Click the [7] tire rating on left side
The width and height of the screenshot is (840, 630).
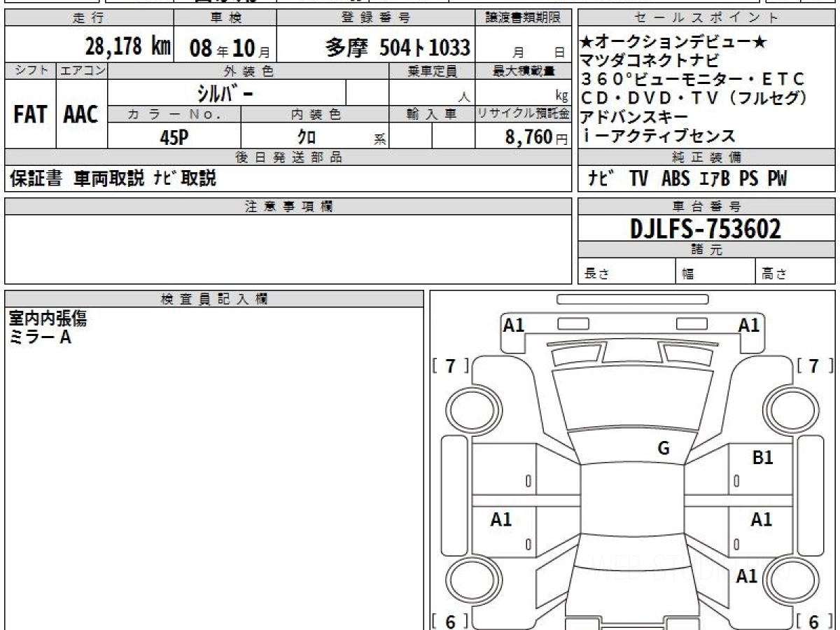451,365
